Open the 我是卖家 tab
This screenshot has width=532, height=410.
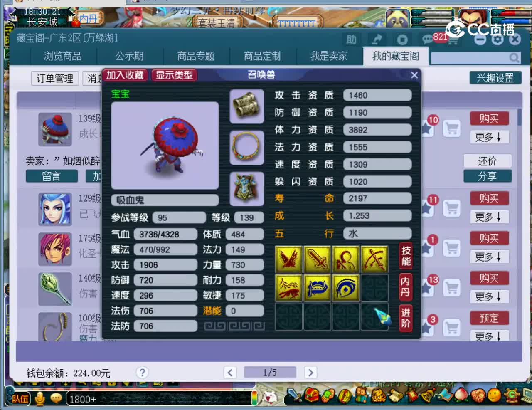[x=329, y=56]
